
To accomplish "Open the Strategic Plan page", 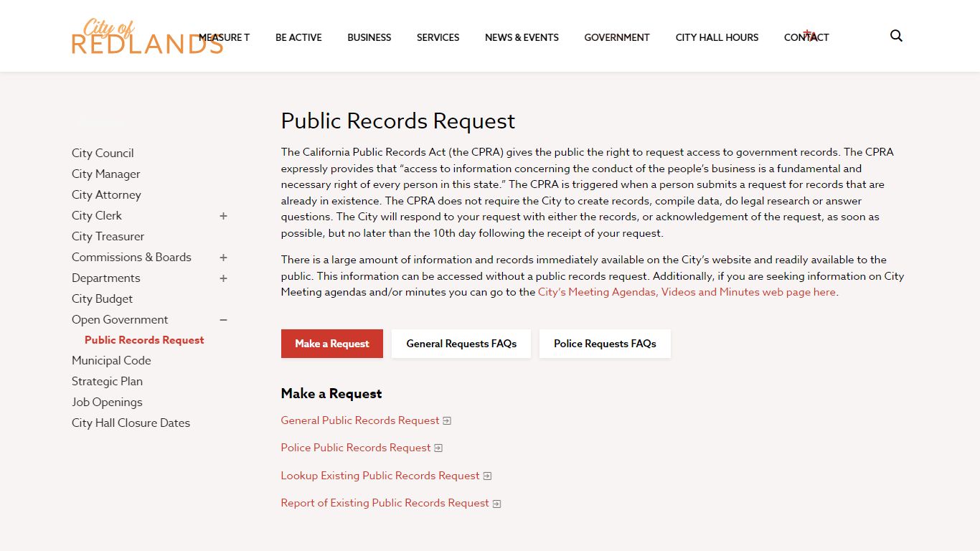I will [107, 381].
